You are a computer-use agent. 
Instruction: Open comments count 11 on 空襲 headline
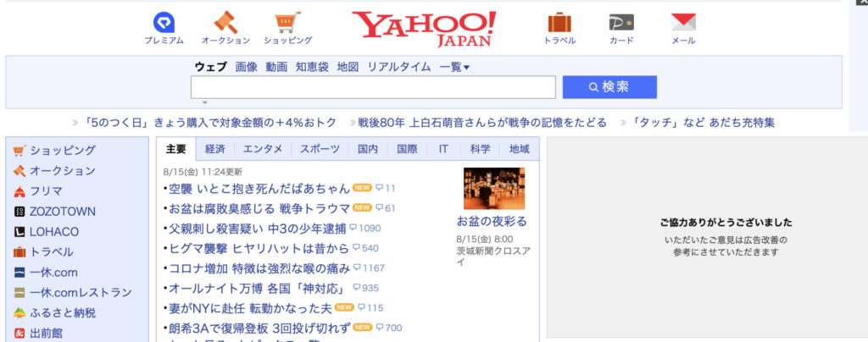pyautogui.click(x=386, y=189)
